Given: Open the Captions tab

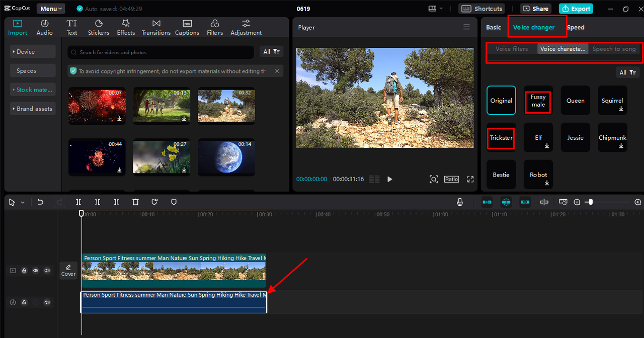Looking at the screenshot, I should [187, 28].
